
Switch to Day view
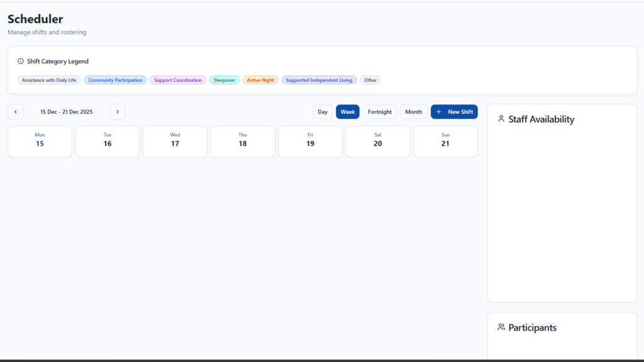pos(323,112)
